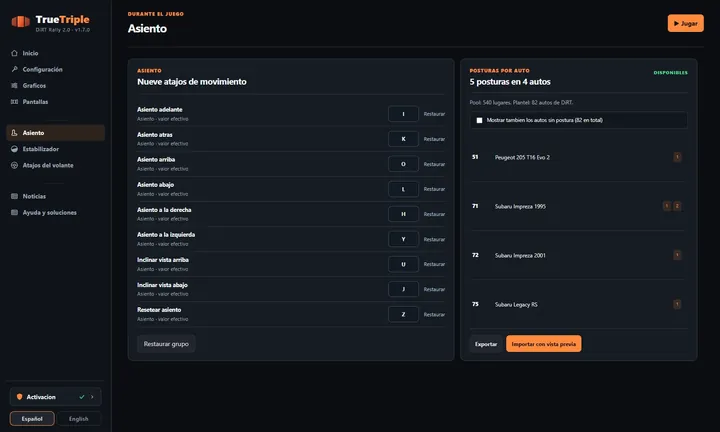Click the 'Subaru Impreza 2001' row text
720x432 pixels.
tap(520, 256)
